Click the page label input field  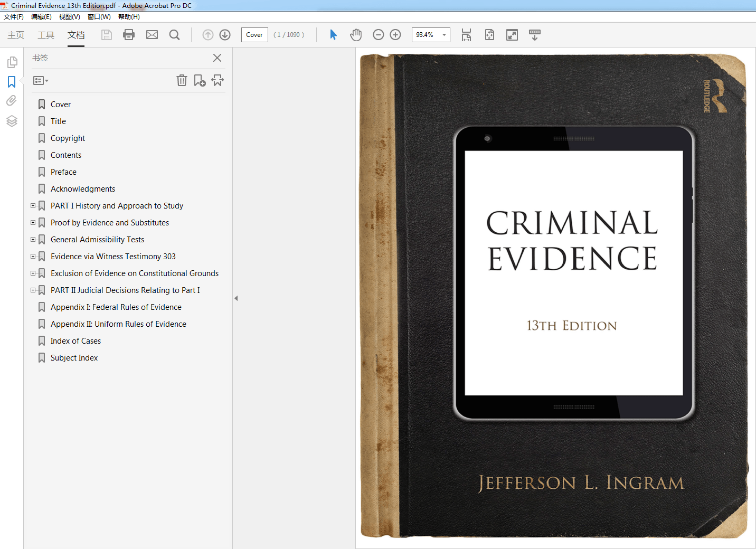click(x=254, y=35)
